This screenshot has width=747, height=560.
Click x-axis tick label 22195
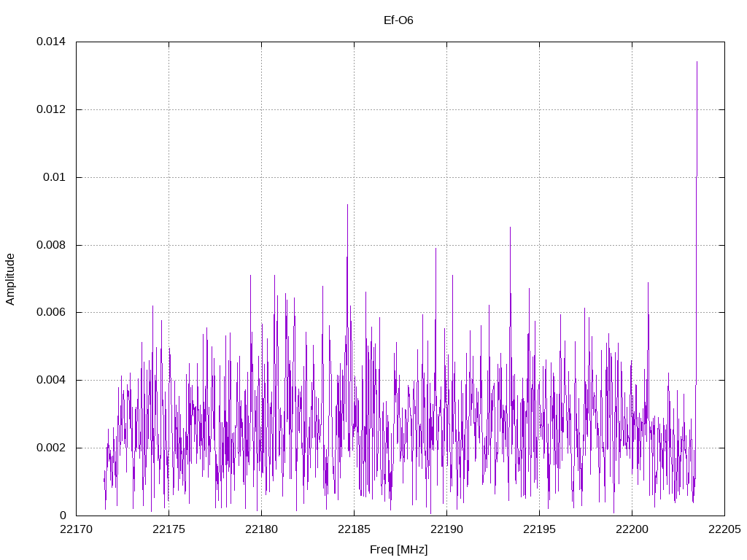539,529
